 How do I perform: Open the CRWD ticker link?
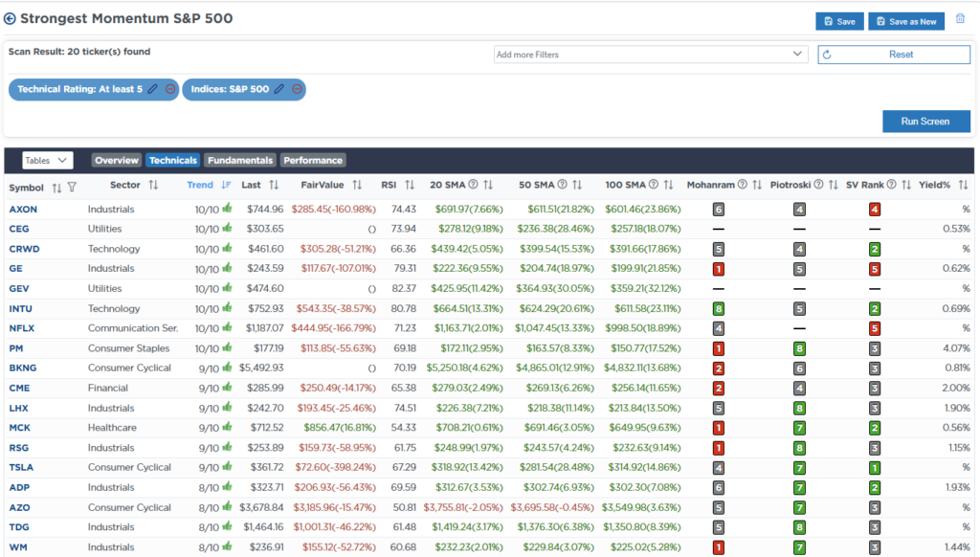pos(24,249)
